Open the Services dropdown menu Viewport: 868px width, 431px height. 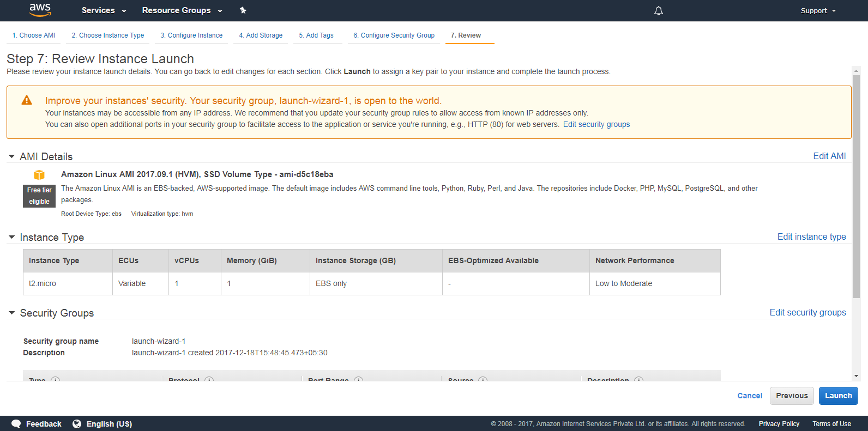pyautogui.click(x=104, y=10)
